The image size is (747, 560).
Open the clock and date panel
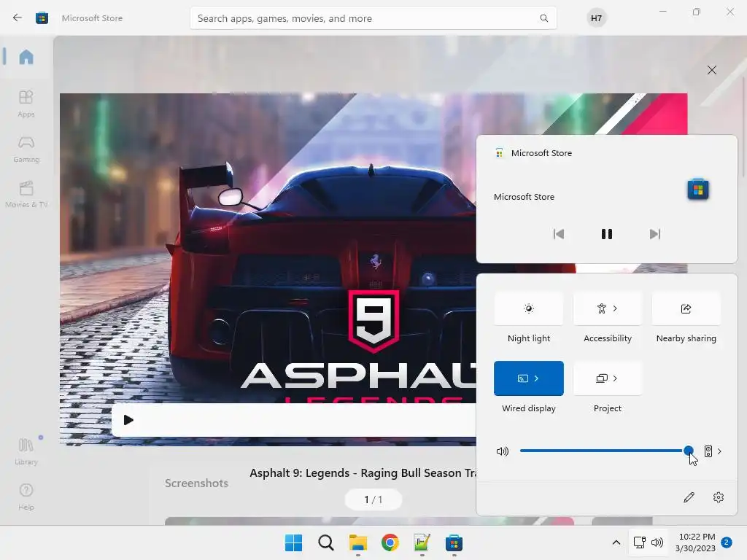click(x=695, y=542)
